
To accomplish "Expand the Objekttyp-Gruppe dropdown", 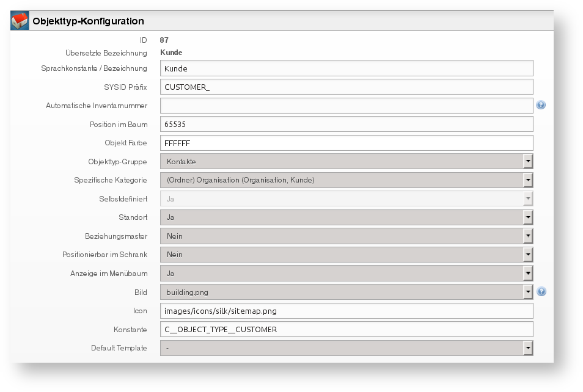I will (346, 161).
